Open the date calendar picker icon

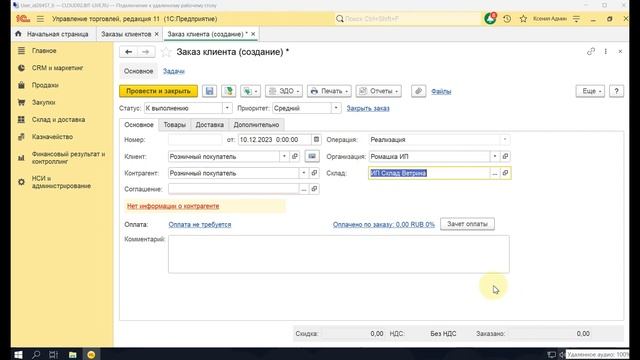316,140
